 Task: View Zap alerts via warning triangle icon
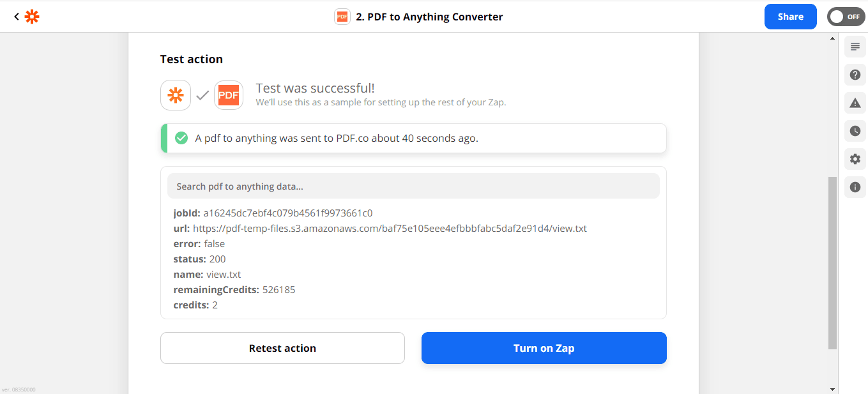click(855, 103)
